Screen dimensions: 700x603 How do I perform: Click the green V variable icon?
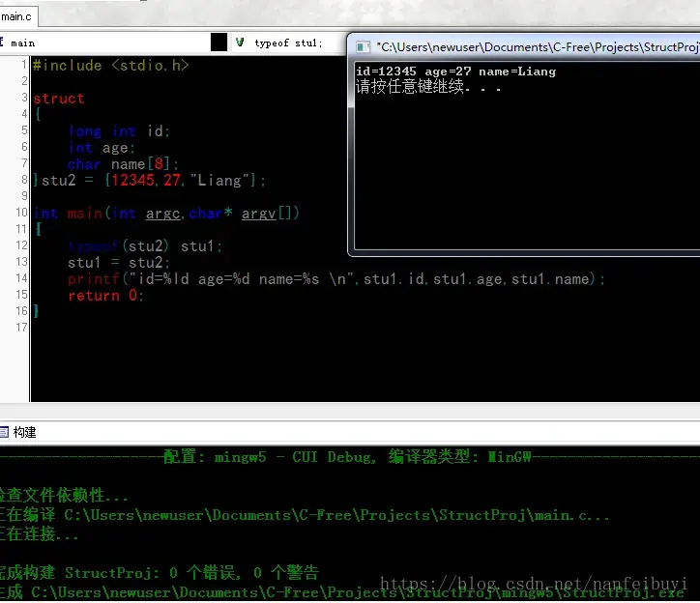[240, 43]
